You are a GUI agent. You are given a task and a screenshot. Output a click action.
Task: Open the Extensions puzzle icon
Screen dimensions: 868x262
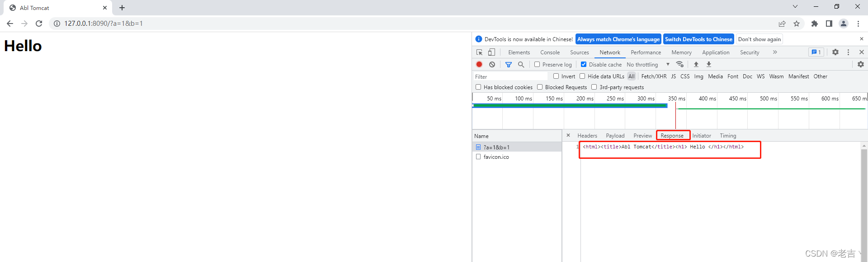pos(815,24)
